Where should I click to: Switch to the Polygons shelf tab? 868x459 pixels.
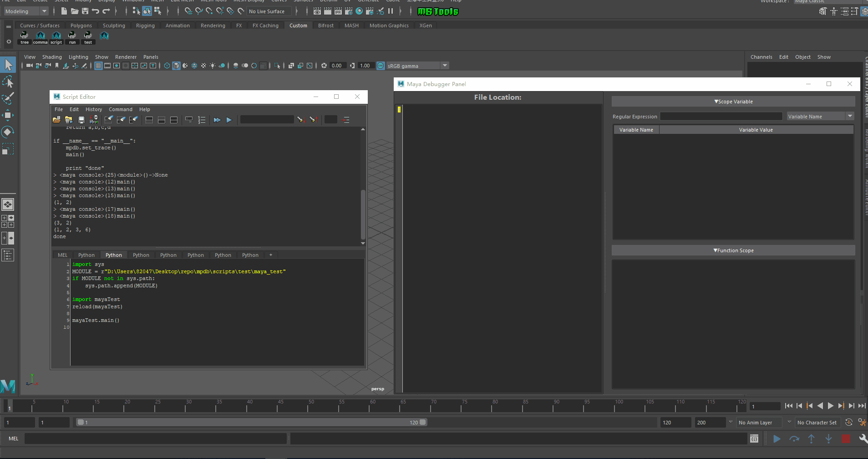(x=81, y=25)
